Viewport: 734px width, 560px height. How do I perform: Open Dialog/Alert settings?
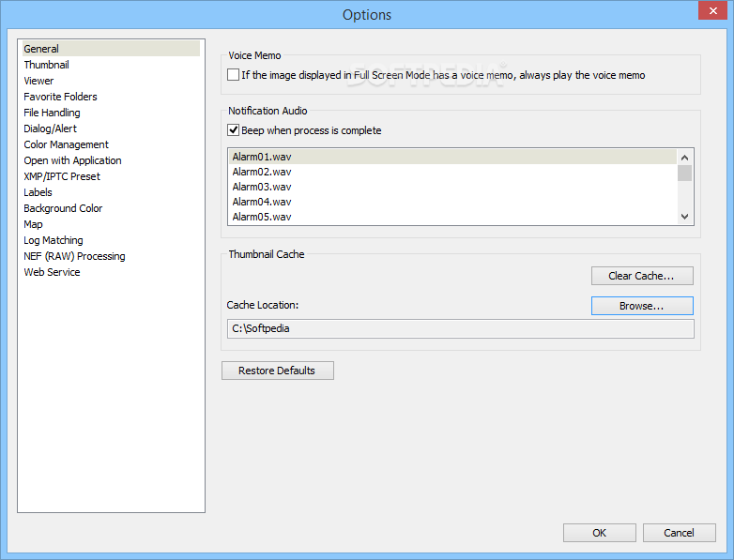coord(111,129)
